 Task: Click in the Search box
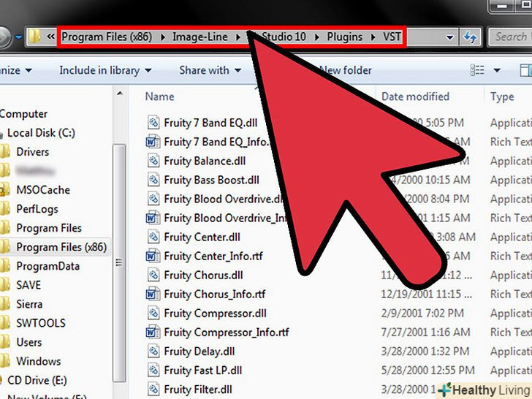click(510, 37)
